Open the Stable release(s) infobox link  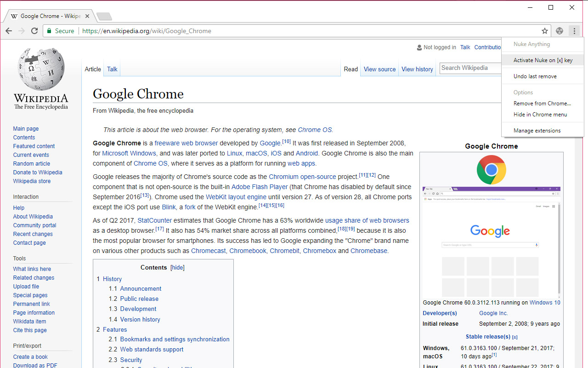(488, 337)
